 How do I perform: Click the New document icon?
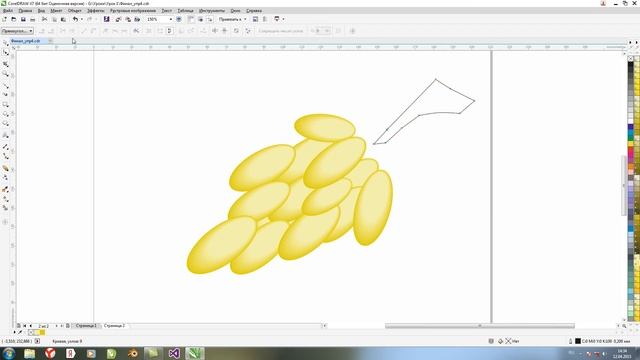pyautogui.click(x=4, y=19)
